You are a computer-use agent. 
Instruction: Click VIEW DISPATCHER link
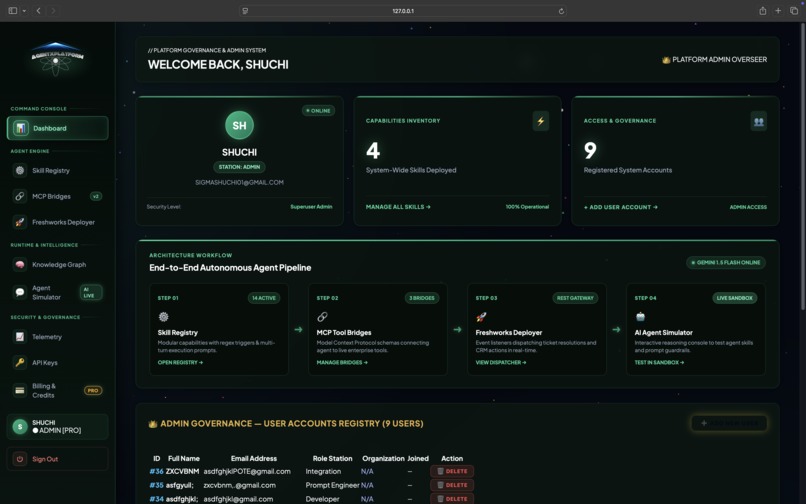click(x=501, y=363)
